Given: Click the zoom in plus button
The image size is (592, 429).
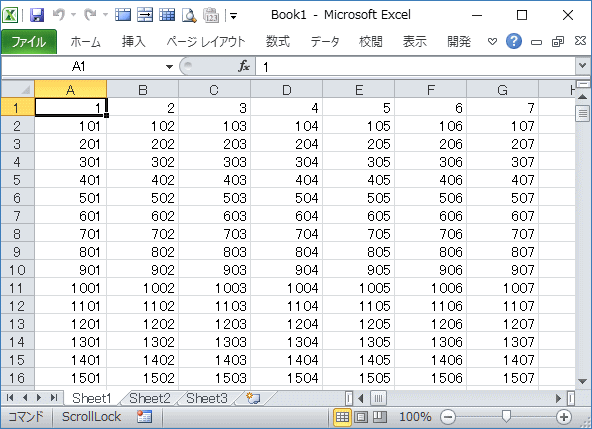Looking at the screenshot, I should 564,417.
